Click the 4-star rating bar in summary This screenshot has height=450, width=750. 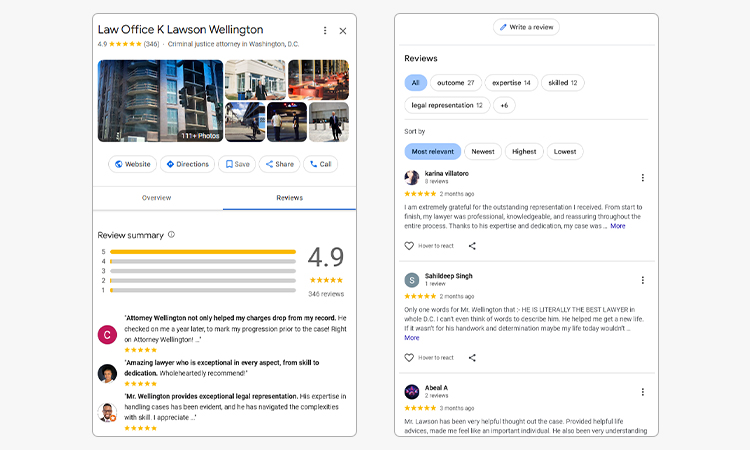[x=203, y=262]
